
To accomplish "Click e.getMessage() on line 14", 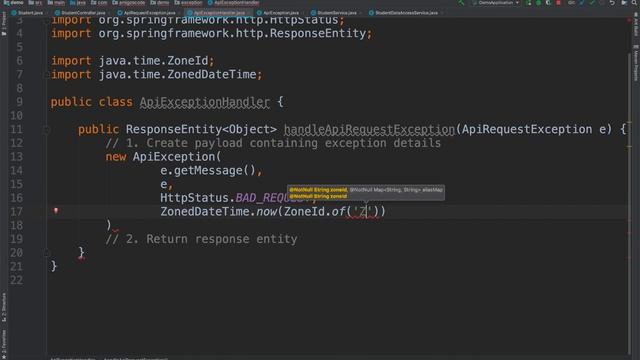I will point(207,171).
